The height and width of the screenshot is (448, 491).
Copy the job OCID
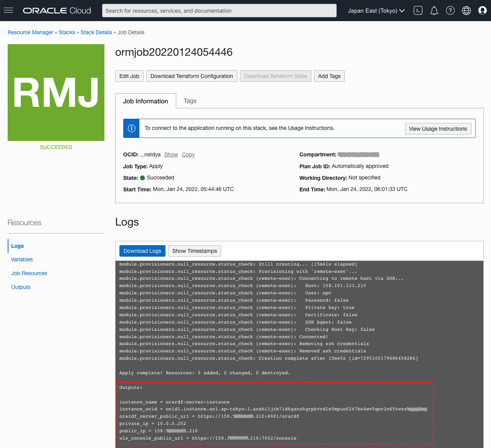pyautogui.click(x=188, y=154)
